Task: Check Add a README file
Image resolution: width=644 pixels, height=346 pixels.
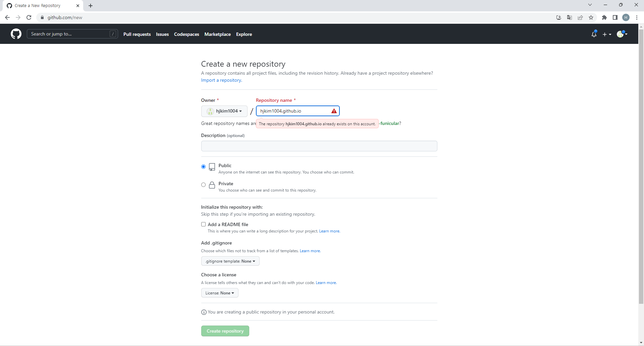Action: click(203, 224)
